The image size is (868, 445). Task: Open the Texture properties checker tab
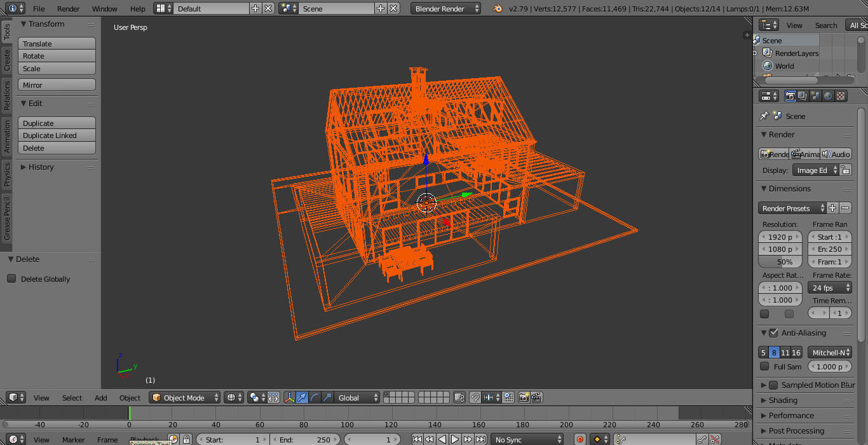tap(841, 96)
